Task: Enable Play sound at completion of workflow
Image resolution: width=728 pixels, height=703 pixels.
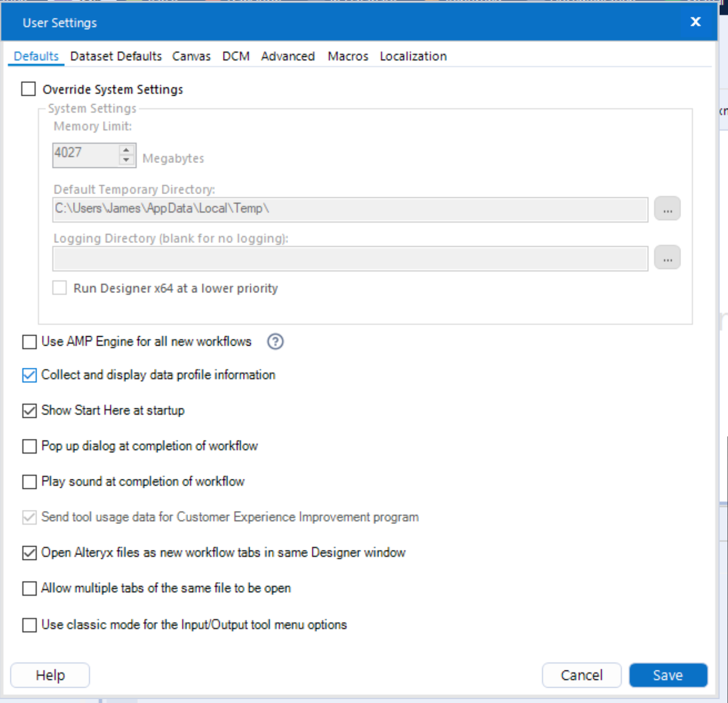Action: 30,482
